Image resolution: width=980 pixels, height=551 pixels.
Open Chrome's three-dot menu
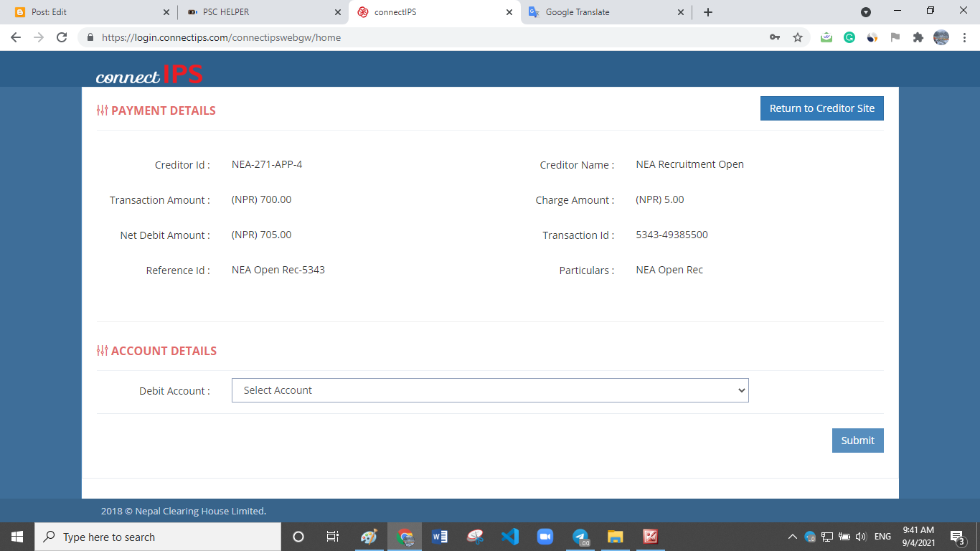click(x=963, y=37)
